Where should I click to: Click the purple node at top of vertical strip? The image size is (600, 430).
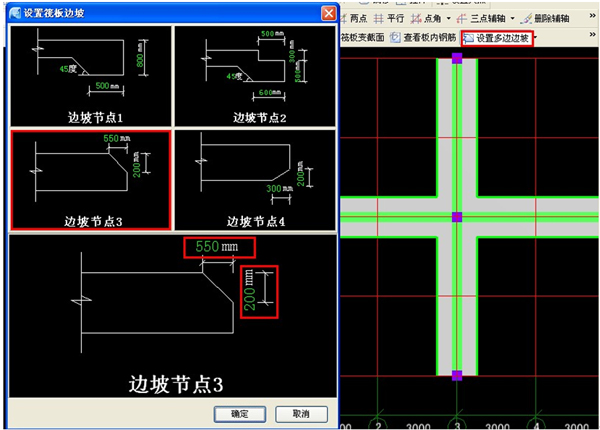pyautogui.click(x=457, y=58)
